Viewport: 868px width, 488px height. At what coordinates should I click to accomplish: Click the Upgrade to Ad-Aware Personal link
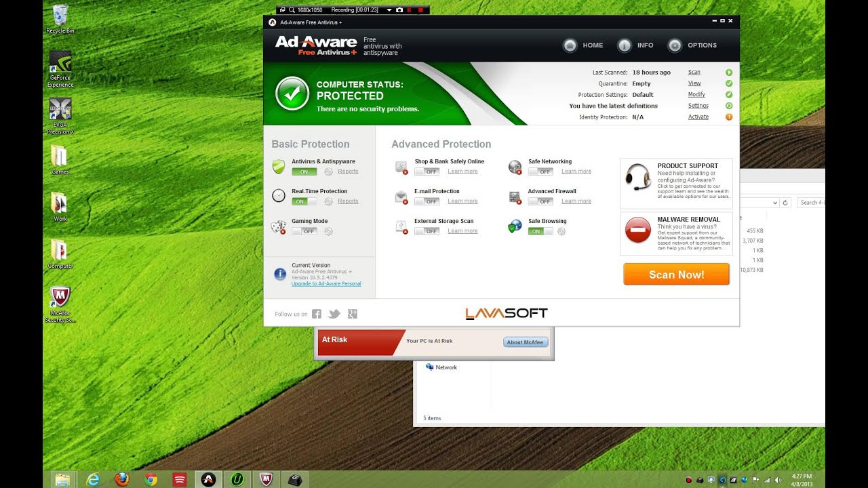click(326, 284)
